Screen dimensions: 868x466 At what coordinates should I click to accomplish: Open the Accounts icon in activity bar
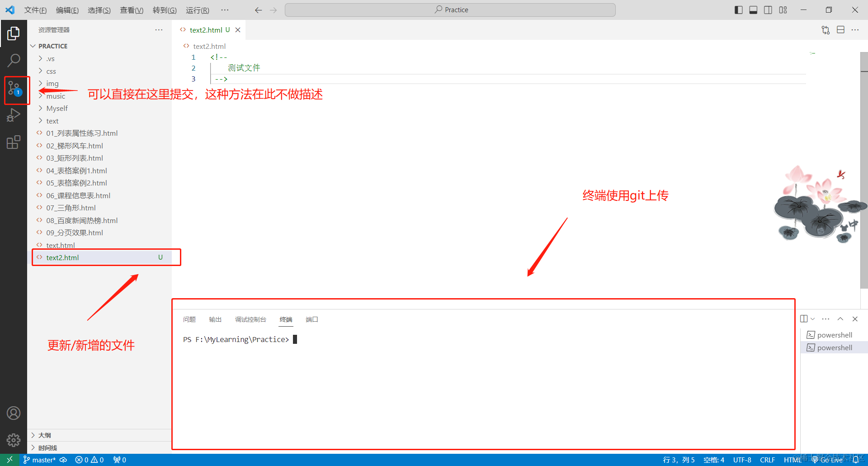[x=14, y=413]
